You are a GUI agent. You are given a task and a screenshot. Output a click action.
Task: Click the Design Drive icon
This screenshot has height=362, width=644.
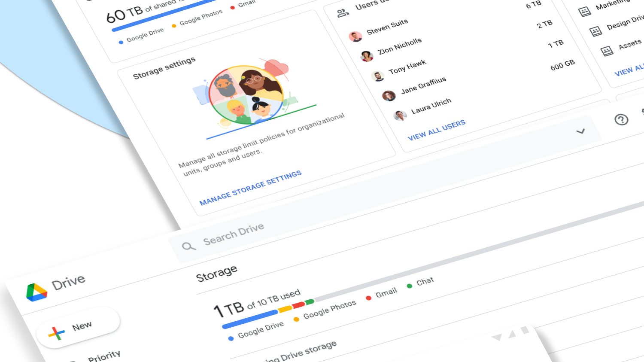pyautogui.click(x=595, y=31)
